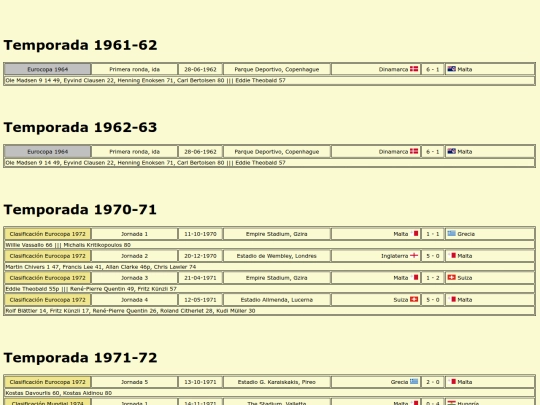The width and height of the screenshot is (540, 405).
Task: Click the Ole Madsen scorers line under Temporada 1962-63
Action: click(x=270, y=163)
